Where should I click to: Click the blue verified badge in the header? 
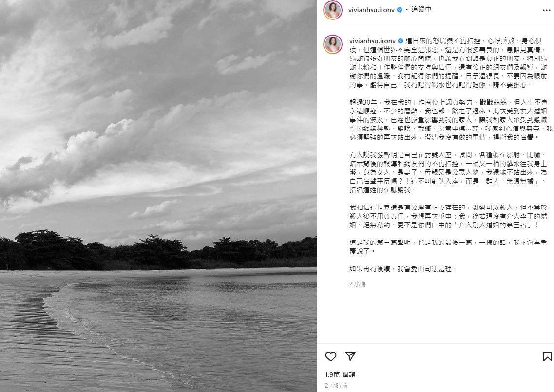pos(400,10)
